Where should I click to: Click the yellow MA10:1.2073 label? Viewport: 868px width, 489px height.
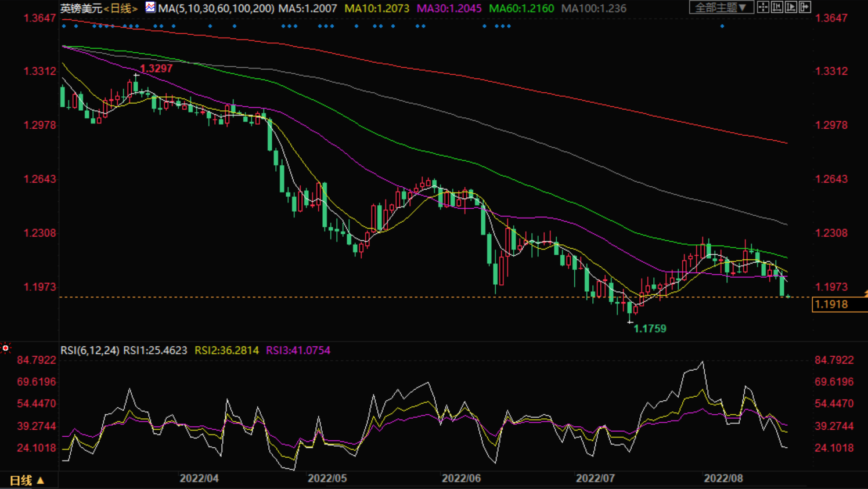click(377, 9)
